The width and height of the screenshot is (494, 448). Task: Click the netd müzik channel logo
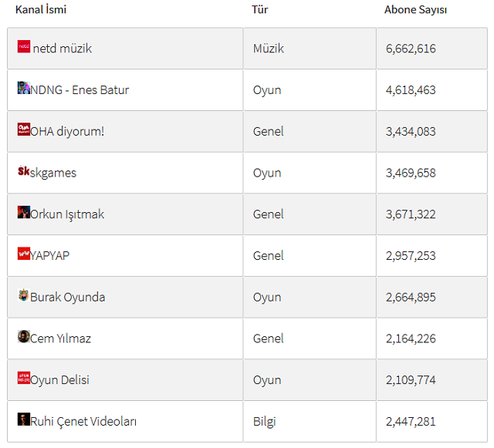[24, 46]
